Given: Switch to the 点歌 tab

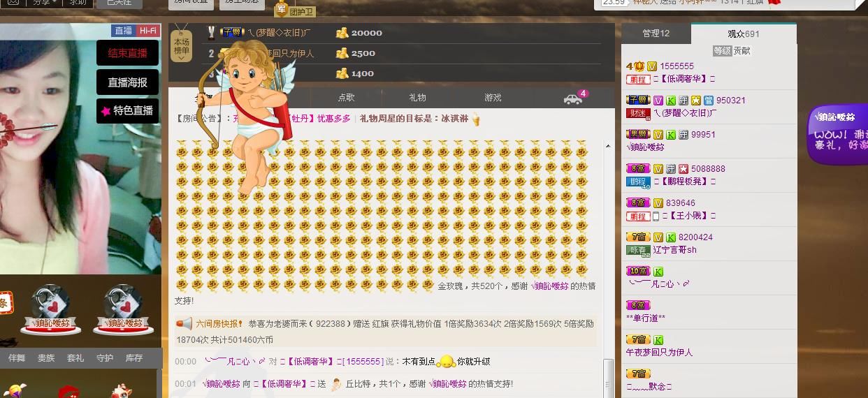Looking at the screenshot, I should coord(346,98).
